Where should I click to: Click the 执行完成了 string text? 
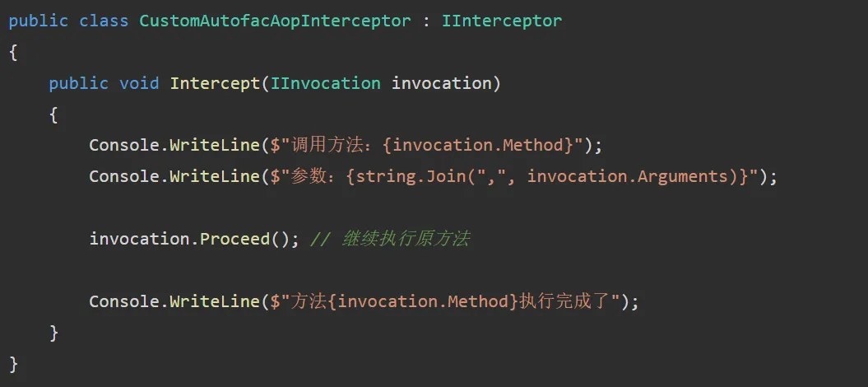coord(569,301)
